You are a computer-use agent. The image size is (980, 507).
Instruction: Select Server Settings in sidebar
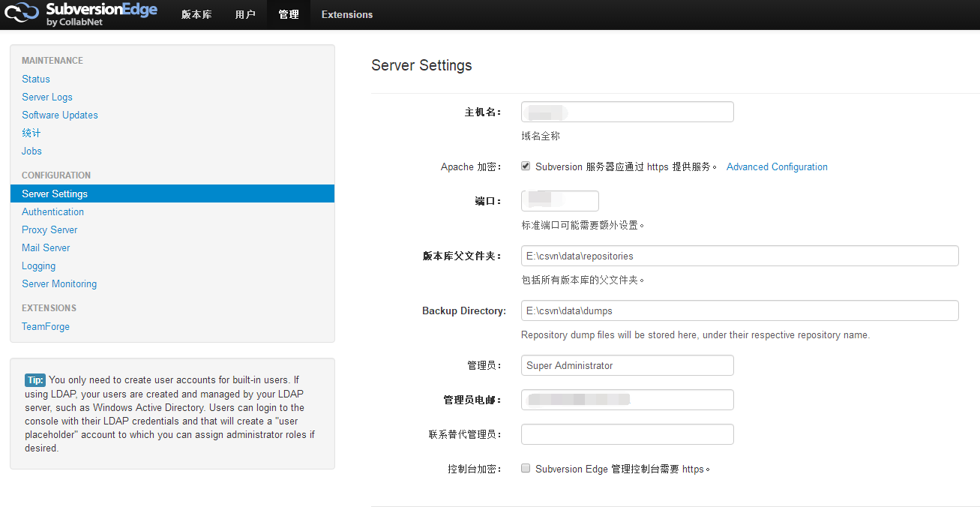[172, 193]
